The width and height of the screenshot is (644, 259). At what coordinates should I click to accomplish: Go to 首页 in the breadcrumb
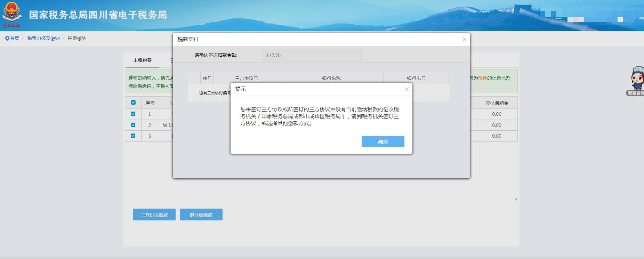tap(14, 39)
